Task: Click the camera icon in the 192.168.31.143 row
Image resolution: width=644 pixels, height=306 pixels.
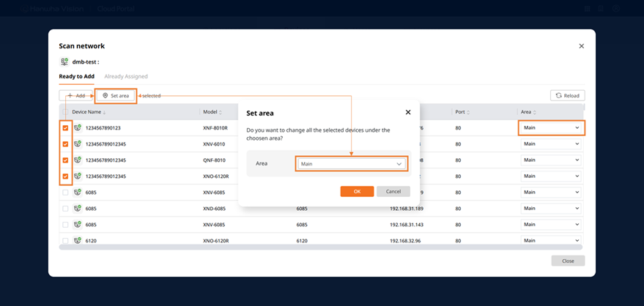Action: [x=77, y=225]
